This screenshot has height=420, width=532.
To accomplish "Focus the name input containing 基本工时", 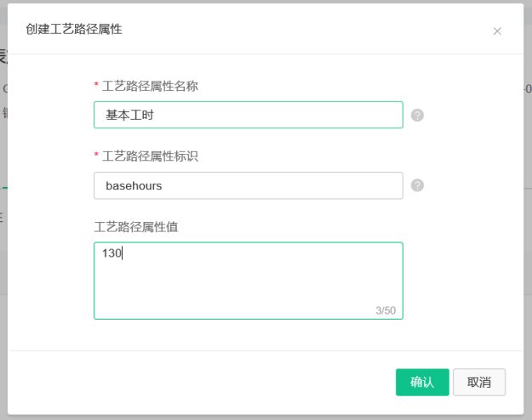I will pyautogui.click(x=249, y=115).
